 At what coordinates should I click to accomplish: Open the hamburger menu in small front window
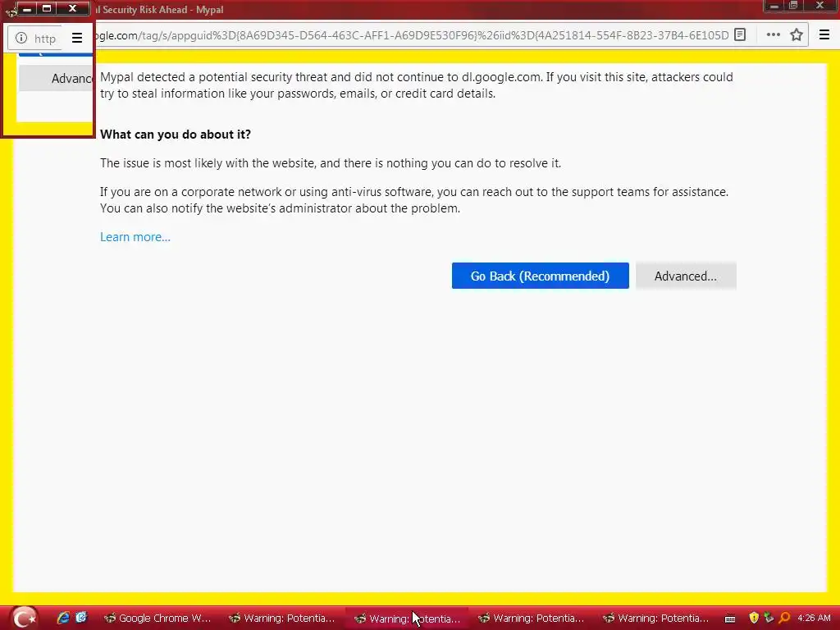tap(76, 38)
